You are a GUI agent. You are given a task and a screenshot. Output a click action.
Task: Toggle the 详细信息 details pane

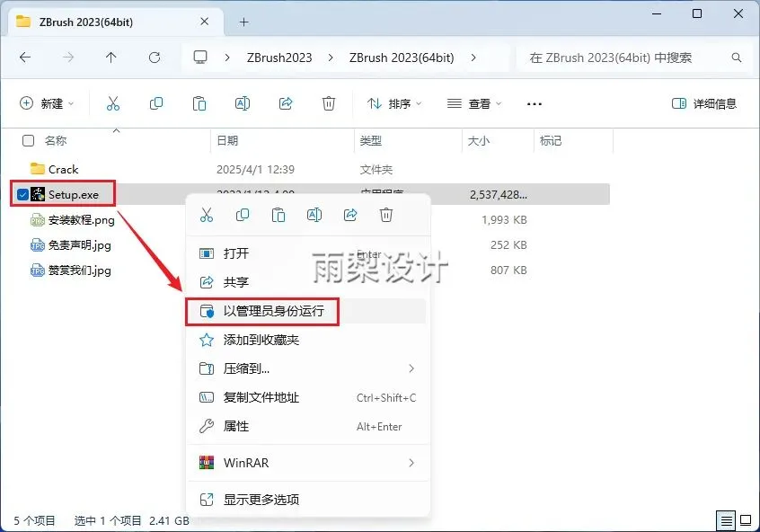704,103
